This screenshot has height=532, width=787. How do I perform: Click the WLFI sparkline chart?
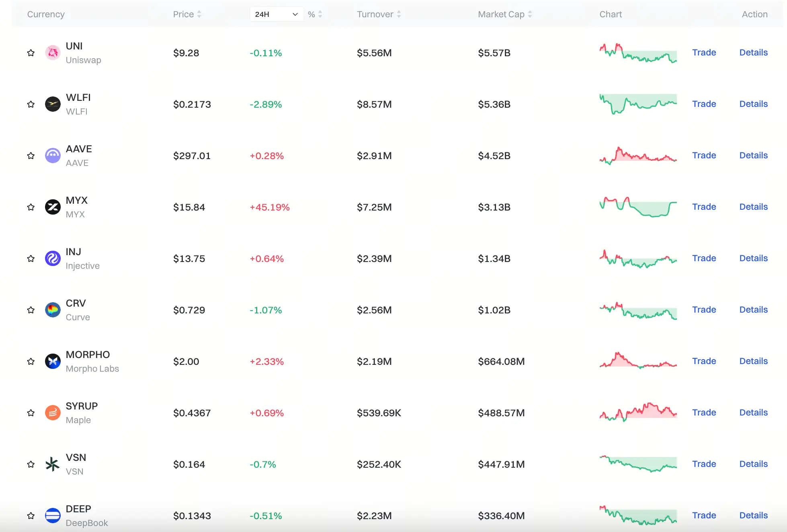coord(638,104)
